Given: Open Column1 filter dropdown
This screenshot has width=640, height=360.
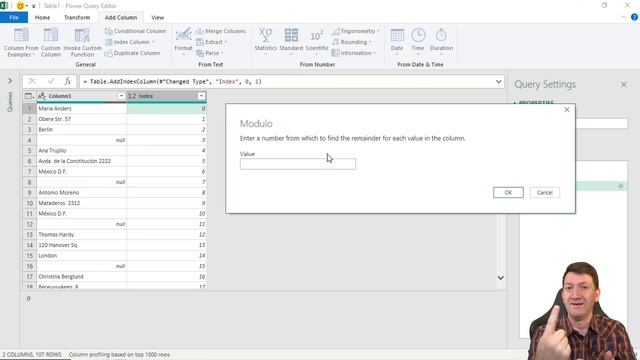Looking at the screenshot, I should pyautogui.click(x=121, y=96).
